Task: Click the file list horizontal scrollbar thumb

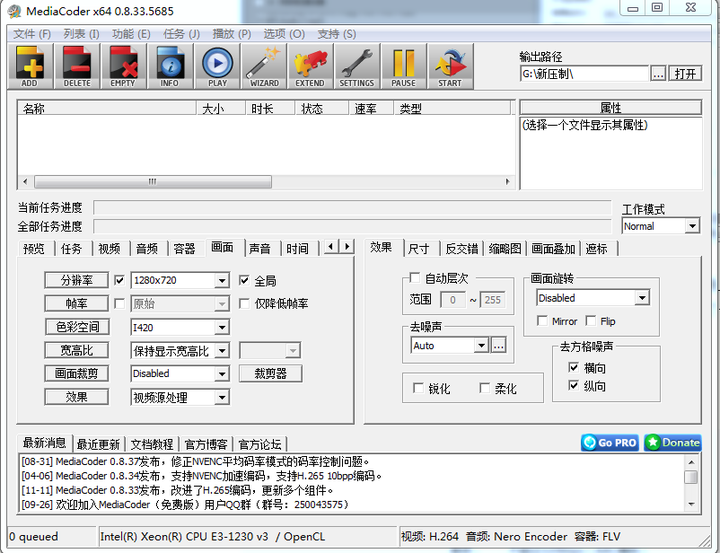Action: (x=153, y=182)
